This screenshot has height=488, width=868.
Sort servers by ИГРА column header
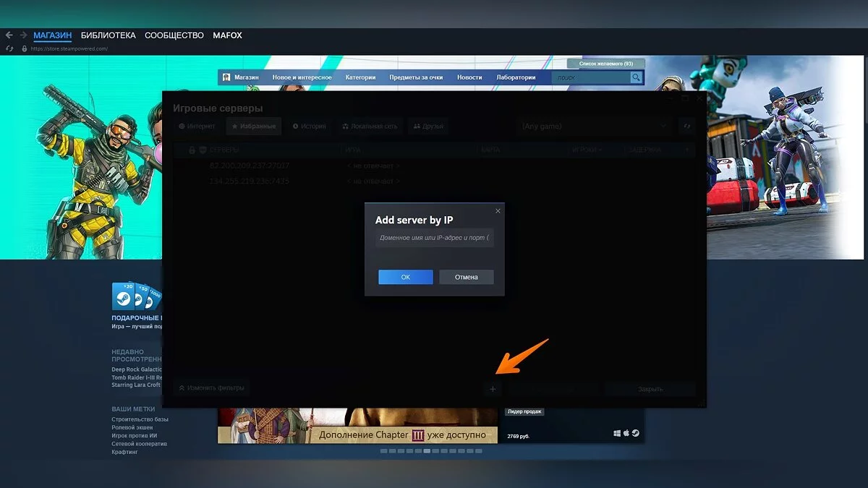[x=353, y=150]
